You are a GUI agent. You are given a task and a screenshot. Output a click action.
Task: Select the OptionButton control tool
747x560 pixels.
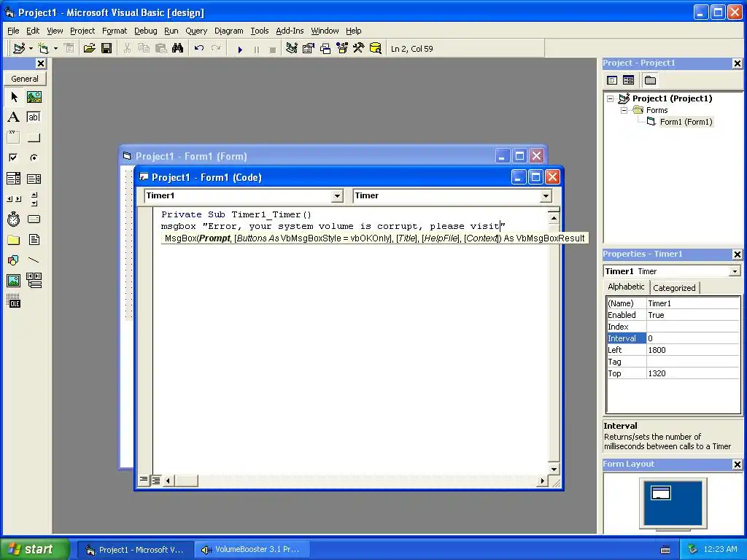34,157
